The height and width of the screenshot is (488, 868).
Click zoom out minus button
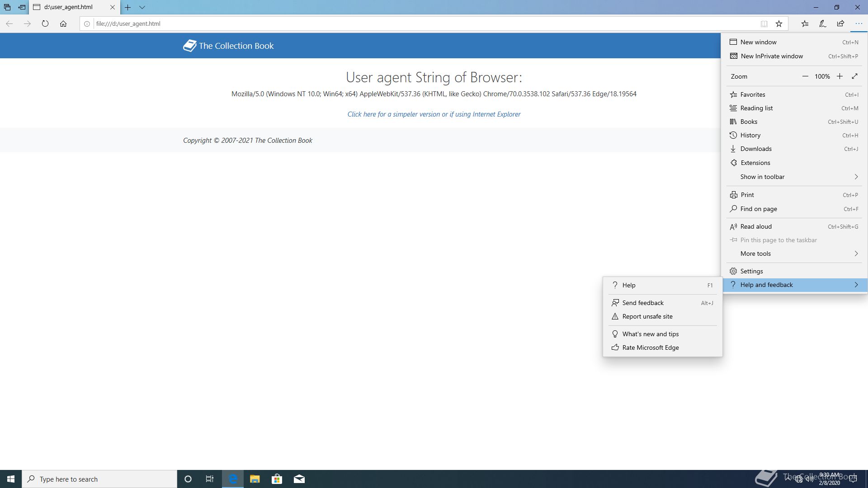[805, 76]
